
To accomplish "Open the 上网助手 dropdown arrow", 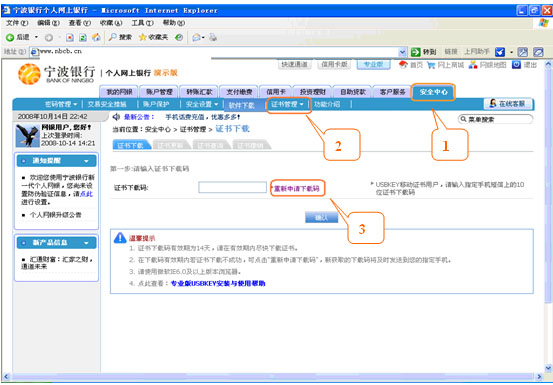I will pos(512,53).
